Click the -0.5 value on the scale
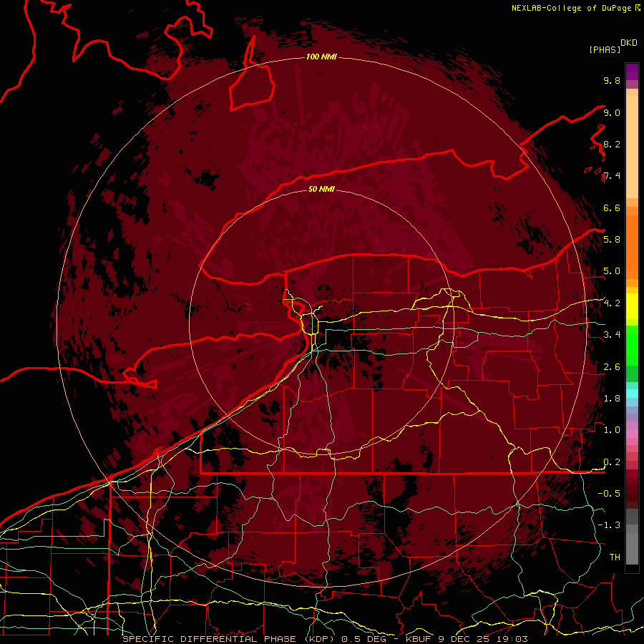This screenshot has height=644, width=644. click(609, 493)
